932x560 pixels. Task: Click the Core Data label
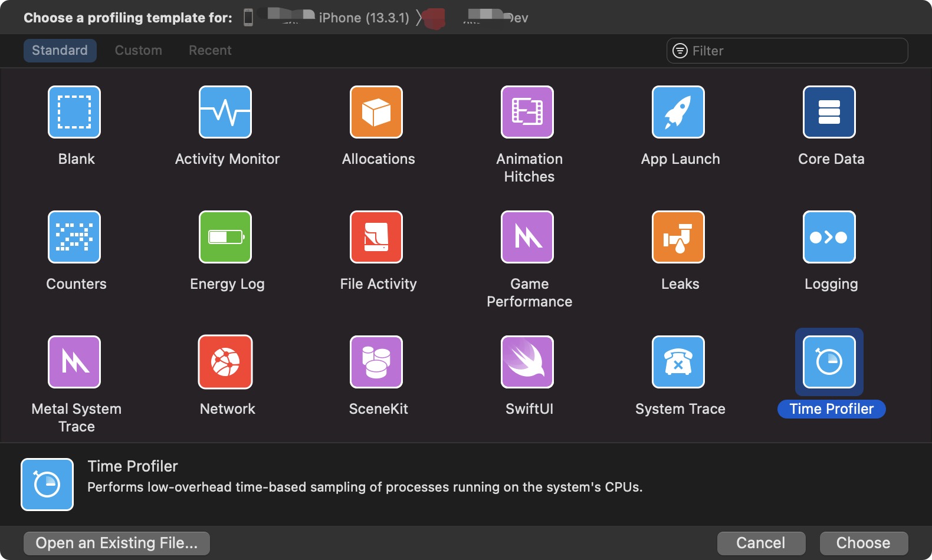click(x=832, y=159)
